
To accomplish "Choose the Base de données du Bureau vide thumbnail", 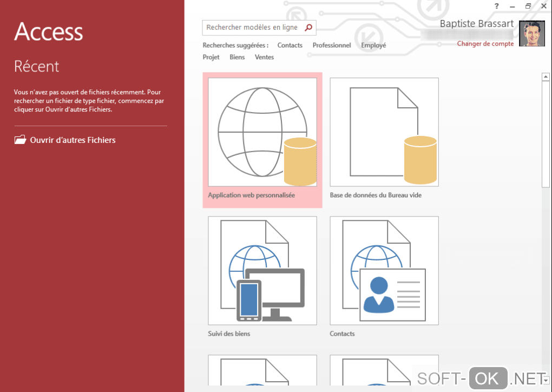I will 384,132.
